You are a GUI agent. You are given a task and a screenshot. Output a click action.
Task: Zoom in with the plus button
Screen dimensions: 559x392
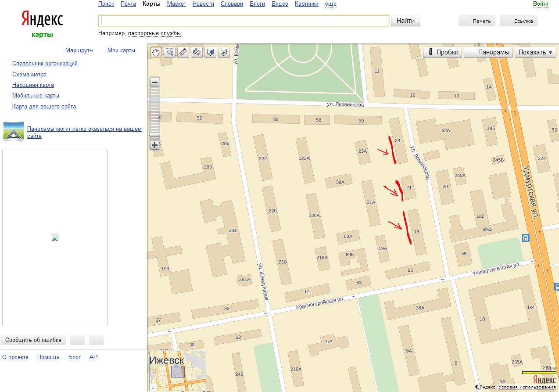coord(154,145)
